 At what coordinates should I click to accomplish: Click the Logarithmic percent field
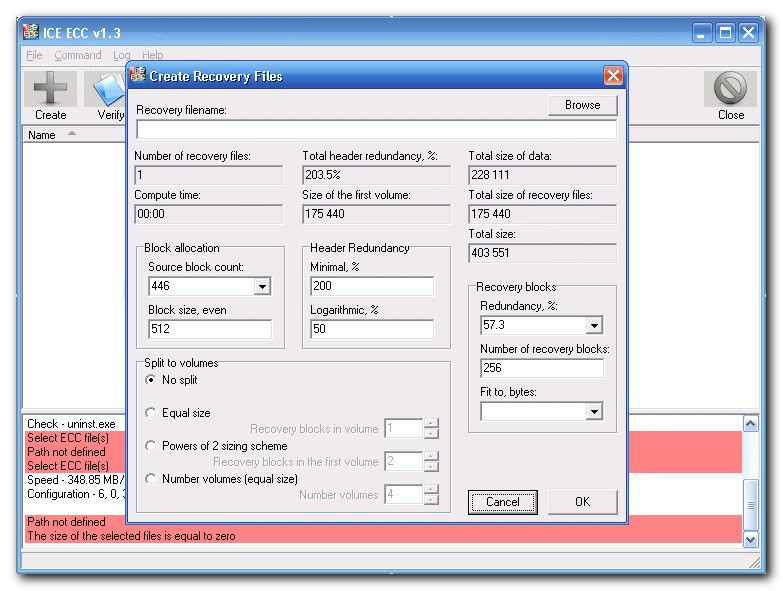(x=372, y=329)
